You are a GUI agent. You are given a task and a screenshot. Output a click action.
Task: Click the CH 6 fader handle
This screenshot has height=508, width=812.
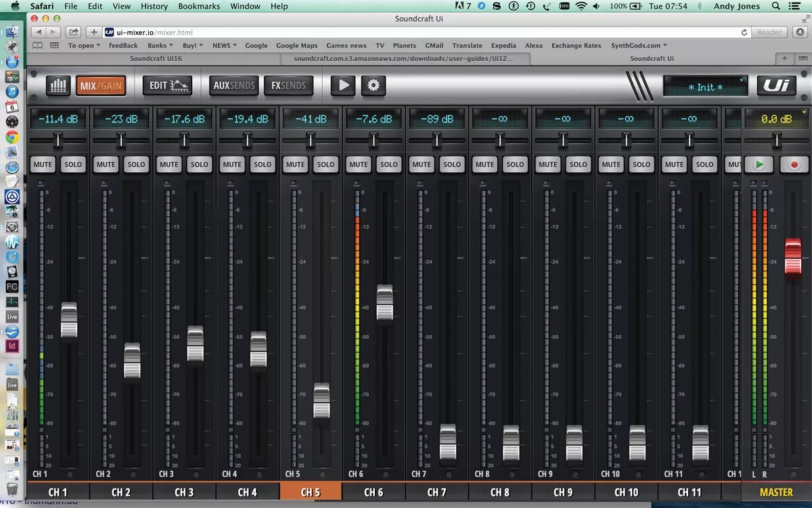click(x=384, y=302)
